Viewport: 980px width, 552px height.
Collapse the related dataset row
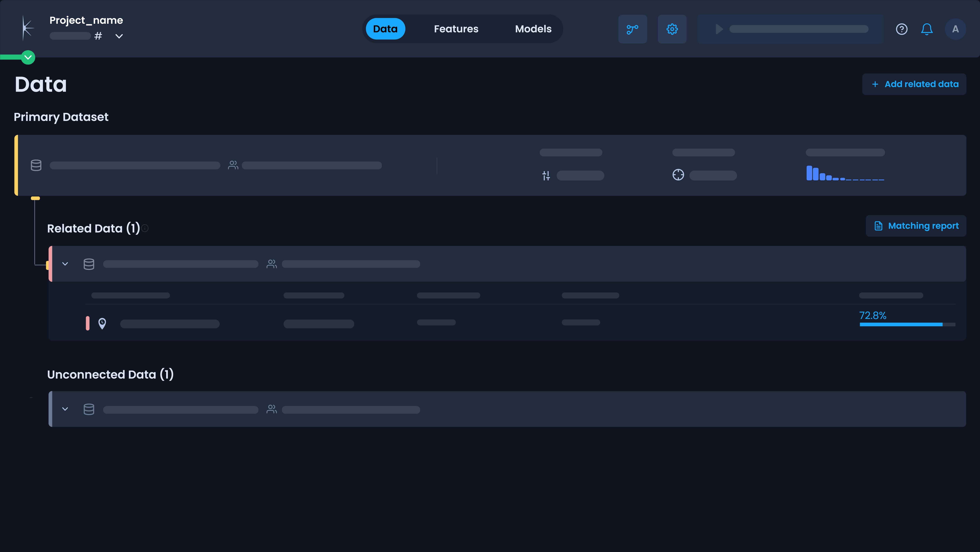click(x=65, y=264)
